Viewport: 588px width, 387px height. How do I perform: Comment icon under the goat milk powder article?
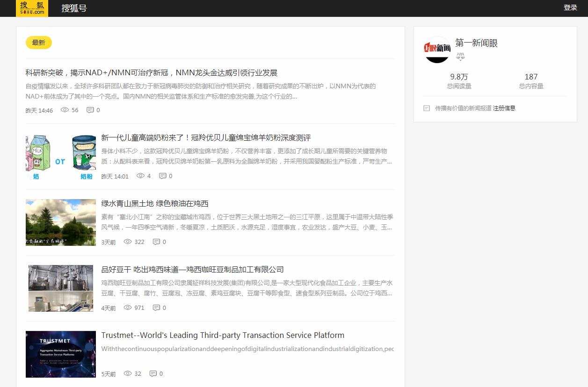(x=162, y=176)
